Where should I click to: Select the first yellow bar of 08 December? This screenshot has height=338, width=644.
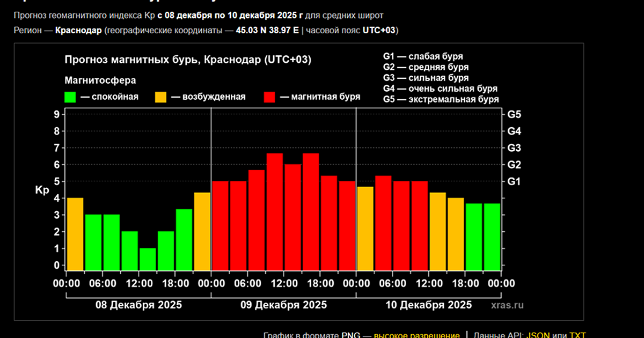[x=75, y=234]
